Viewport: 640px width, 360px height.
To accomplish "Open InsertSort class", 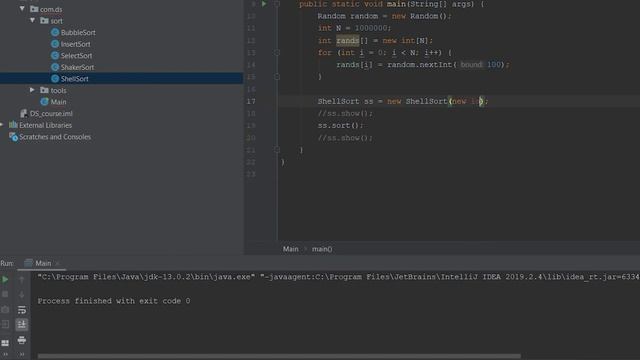I will tap(76, 44).
